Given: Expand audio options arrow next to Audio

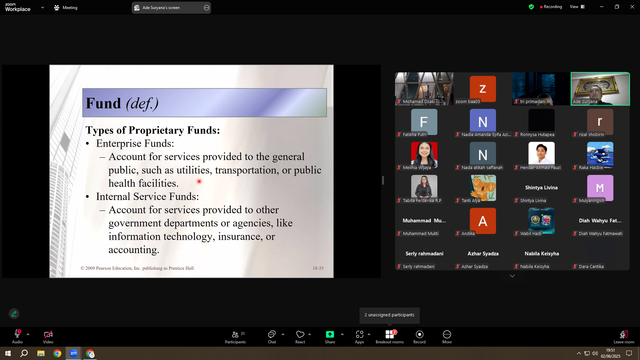Looking at the screenshot, I should 28,334.
